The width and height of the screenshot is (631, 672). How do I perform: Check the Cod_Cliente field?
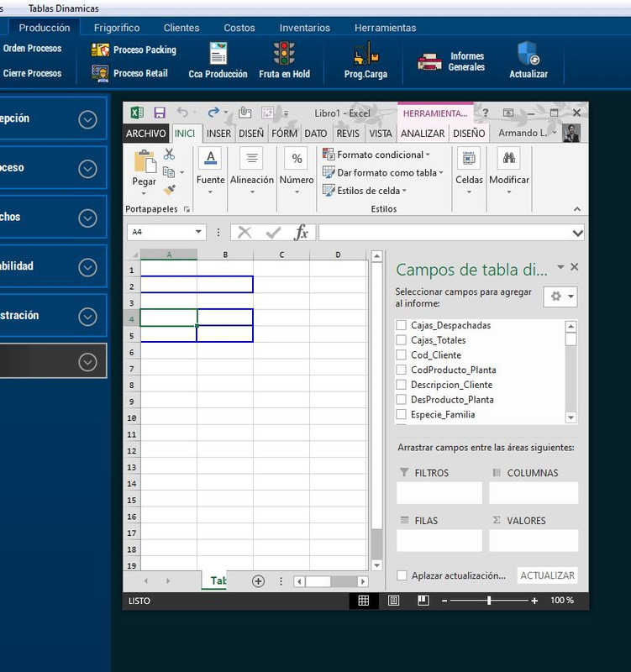(x=402, y=354)
